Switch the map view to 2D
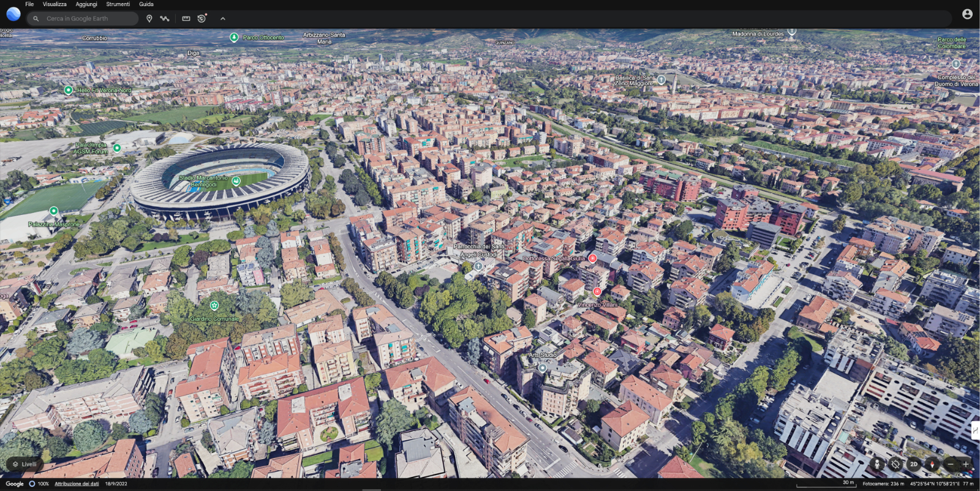Viewport: 980px width, 491px height. coord(914,464)
